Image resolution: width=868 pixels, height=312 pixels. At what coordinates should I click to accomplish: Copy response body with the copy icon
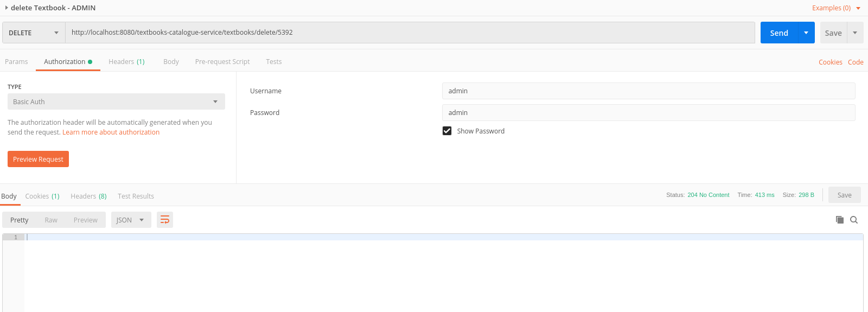pyautogui.click(x=840, y=220)
